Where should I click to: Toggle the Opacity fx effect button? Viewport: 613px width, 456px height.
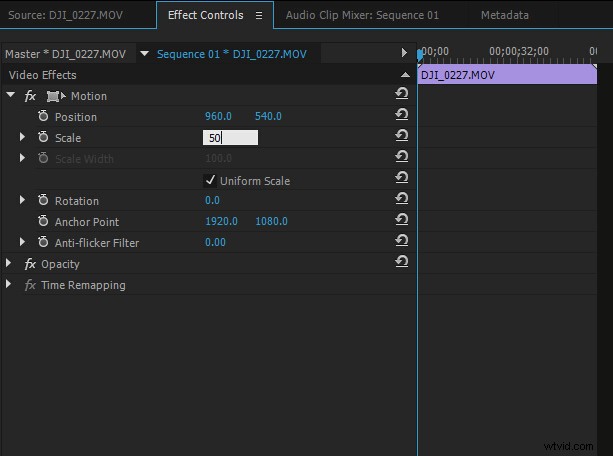coord(30,264)
